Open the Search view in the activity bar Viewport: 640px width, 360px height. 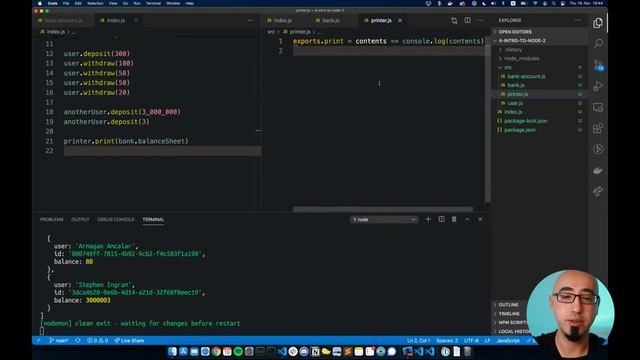[x=598, y=43]
